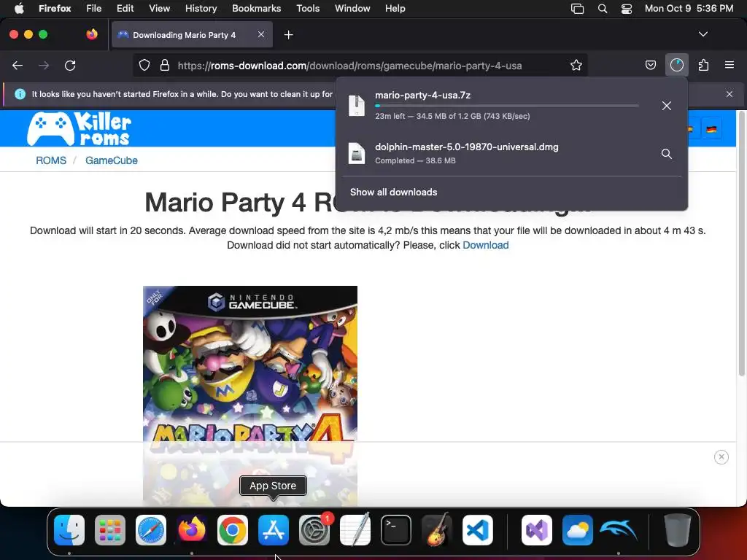
Task: Open Visual Studio Code from the Dock
Action: point(477,530)
